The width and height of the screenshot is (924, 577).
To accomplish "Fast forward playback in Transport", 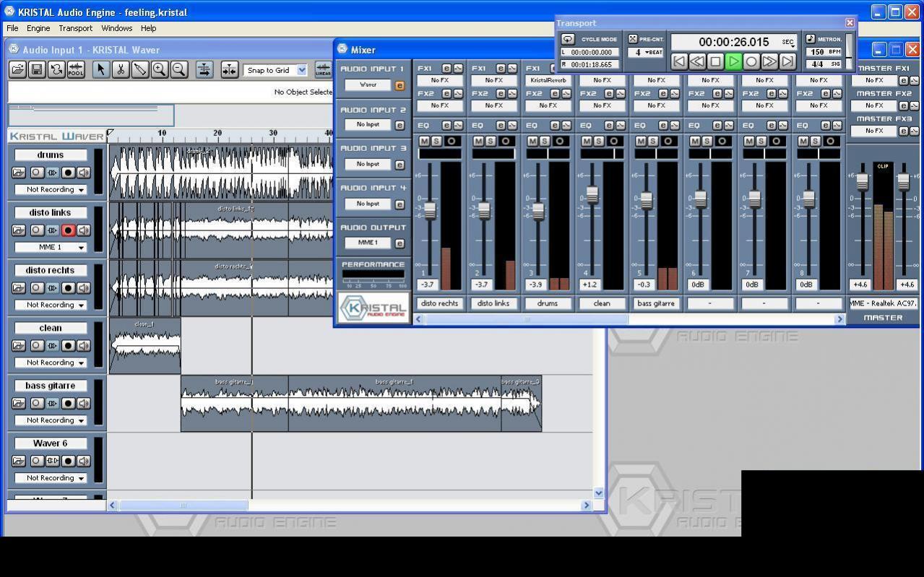I will (x=769, y=62).
